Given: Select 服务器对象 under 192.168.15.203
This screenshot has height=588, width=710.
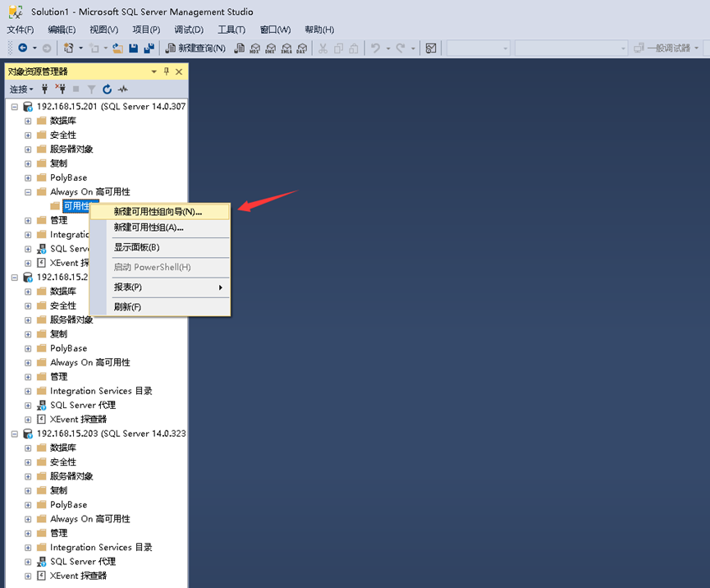Looking at the screenshot, I should click(71, 476).
